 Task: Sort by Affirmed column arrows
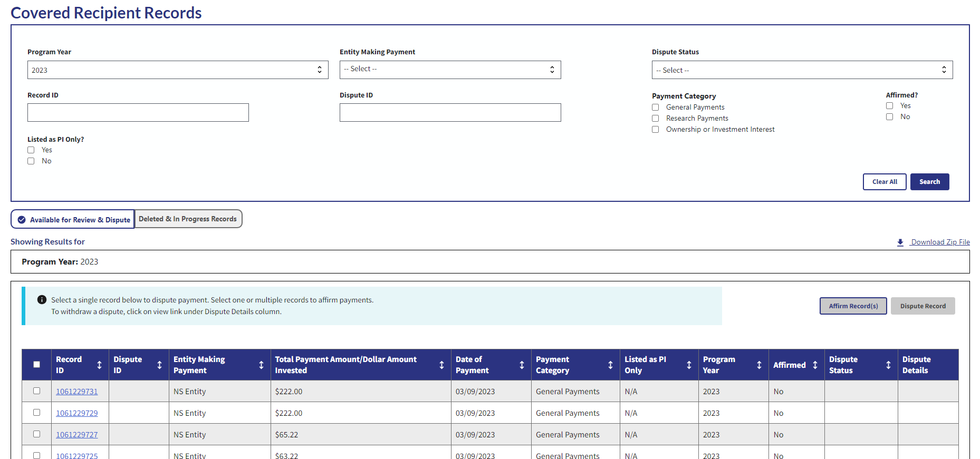pos(815,365)
